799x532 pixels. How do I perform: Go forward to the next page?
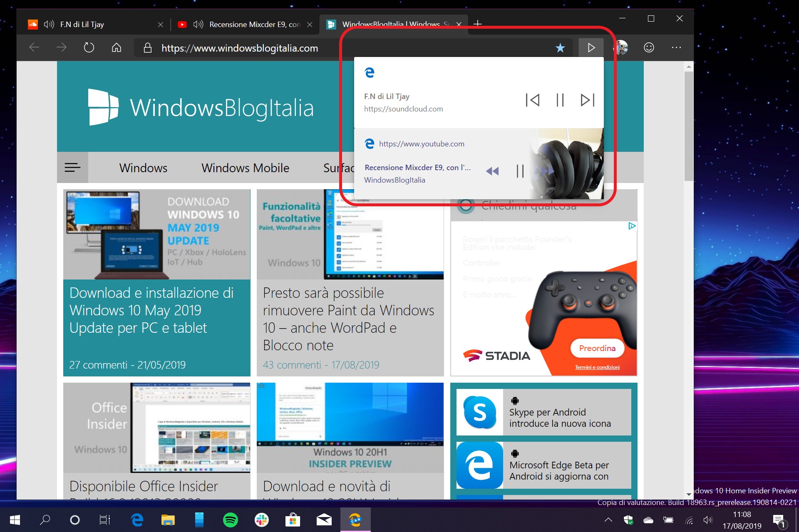pos(61,48)
